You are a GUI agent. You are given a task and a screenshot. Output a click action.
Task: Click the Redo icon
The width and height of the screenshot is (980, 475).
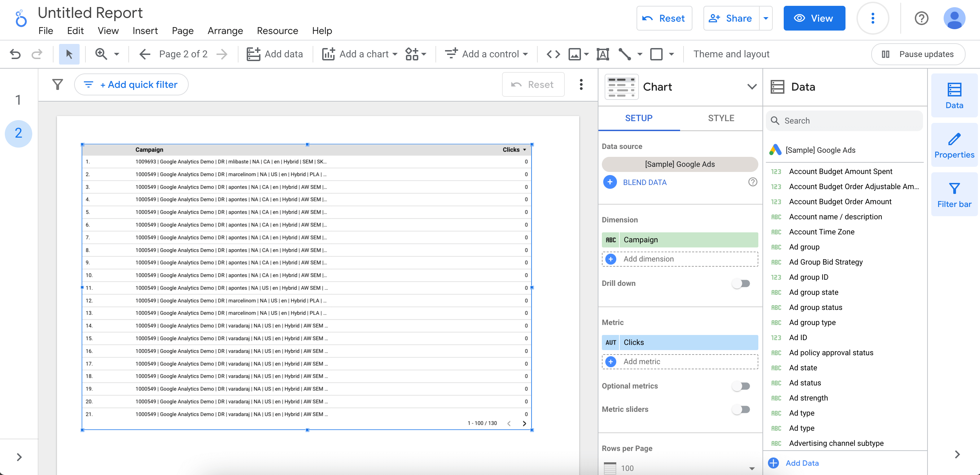pyautogui.click(x=37, y=54)
